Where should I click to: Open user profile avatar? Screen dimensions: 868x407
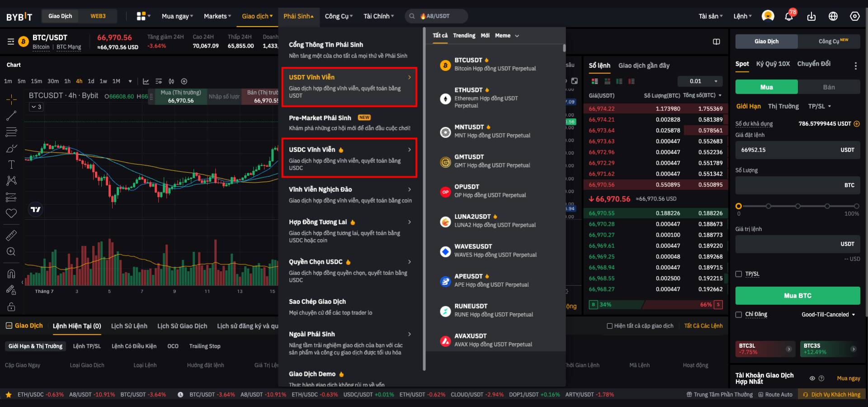pyautogui.click(x=768, y=16)
